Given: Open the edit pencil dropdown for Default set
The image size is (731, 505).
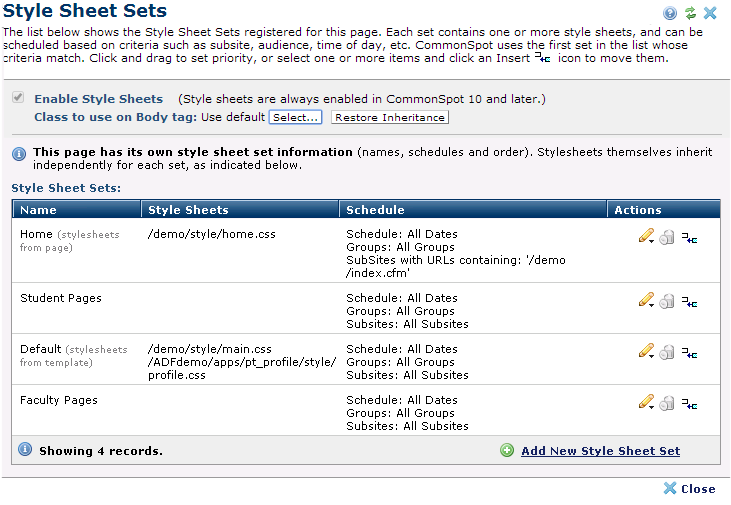Looking at the screenshot, I should [x=646, y=351].
